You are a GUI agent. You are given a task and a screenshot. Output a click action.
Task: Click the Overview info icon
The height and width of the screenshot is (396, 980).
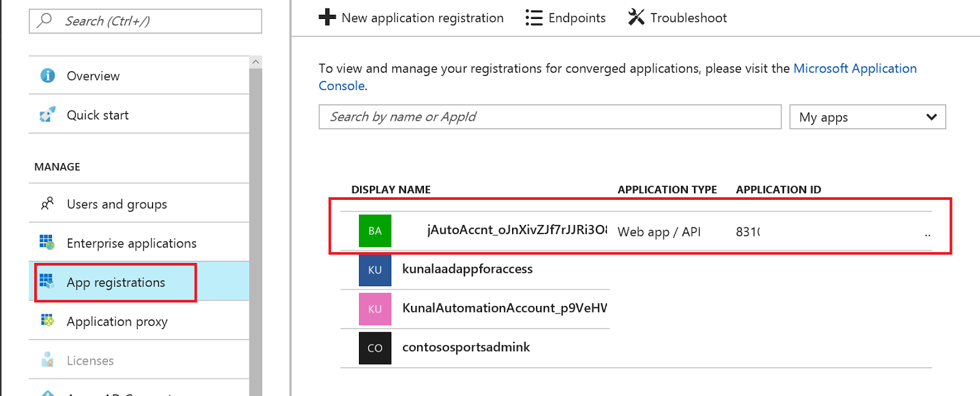[x=47, y=75]
